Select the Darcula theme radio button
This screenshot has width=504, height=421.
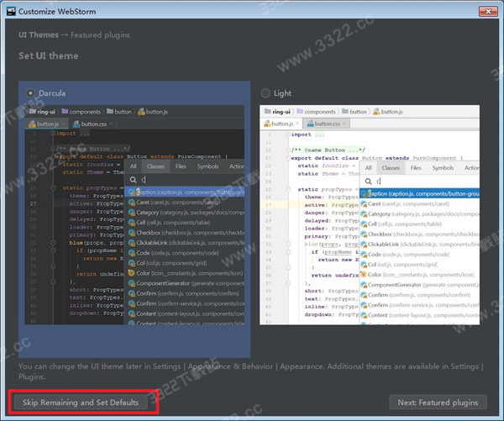[30, 93]
